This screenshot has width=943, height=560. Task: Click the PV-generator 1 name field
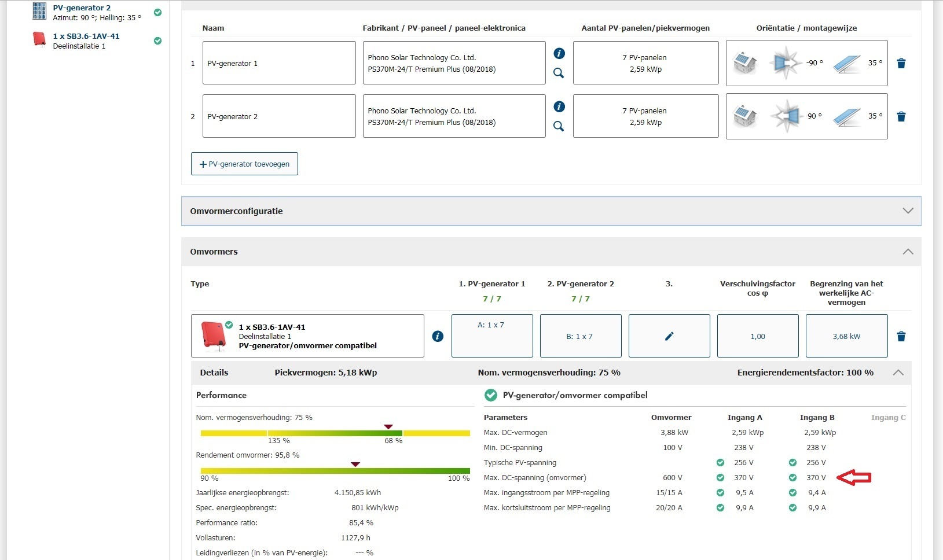click(279, 63)
